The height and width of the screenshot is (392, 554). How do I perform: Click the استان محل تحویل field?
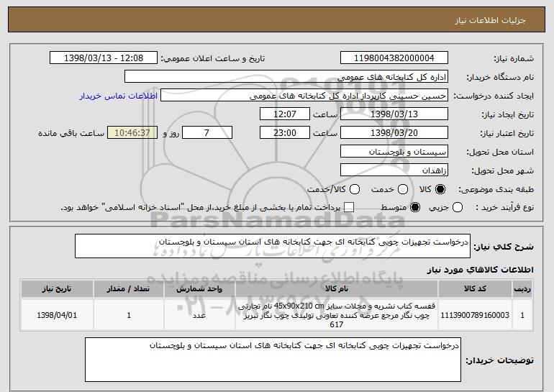point(394,152)
